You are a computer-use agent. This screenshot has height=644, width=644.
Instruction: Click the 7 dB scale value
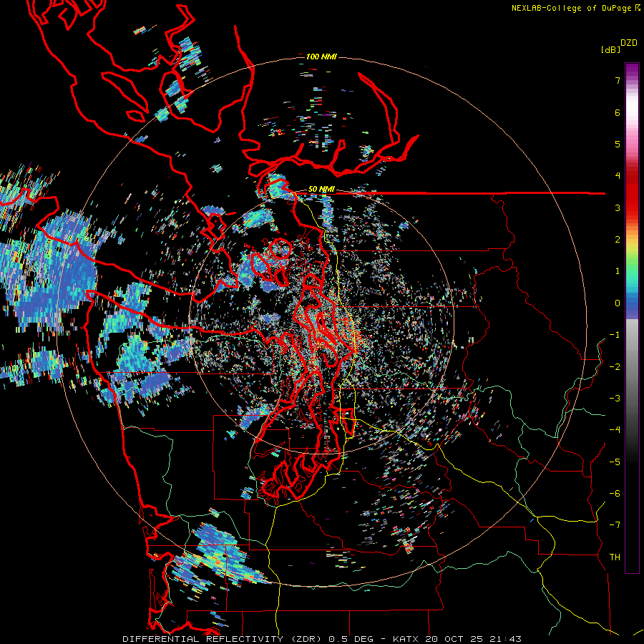pyautogui.click(x=618, y=80)
